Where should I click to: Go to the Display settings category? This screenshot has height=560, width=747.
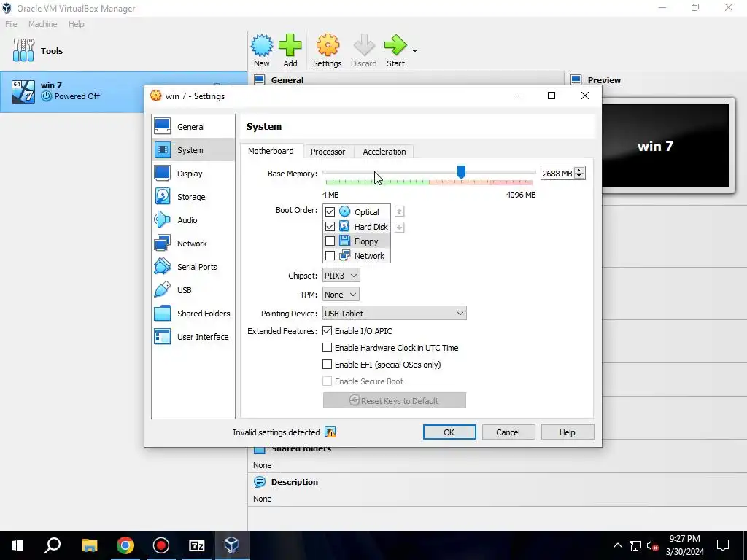[193, 174]
